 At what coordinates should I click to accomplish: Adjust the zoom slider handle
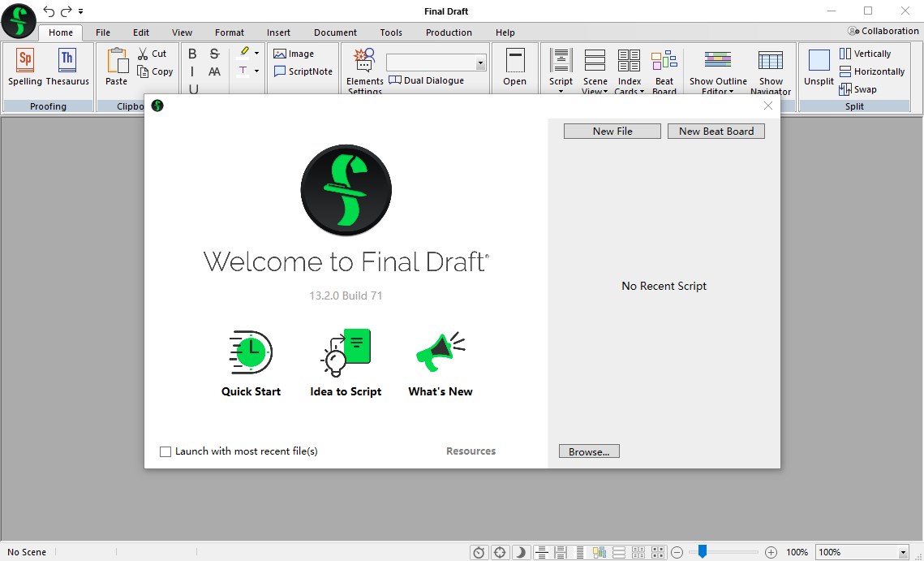703,552
